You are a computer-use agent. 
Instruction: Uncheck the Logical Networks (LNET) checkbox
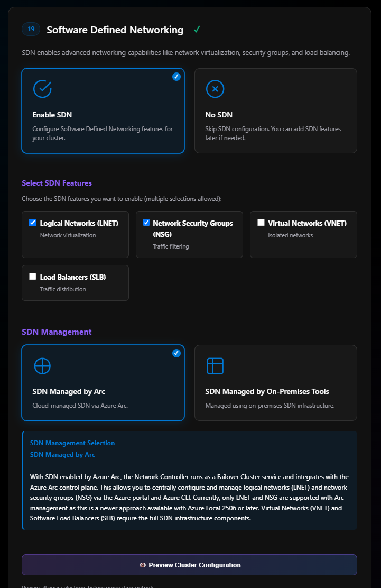tap(33, 223)
